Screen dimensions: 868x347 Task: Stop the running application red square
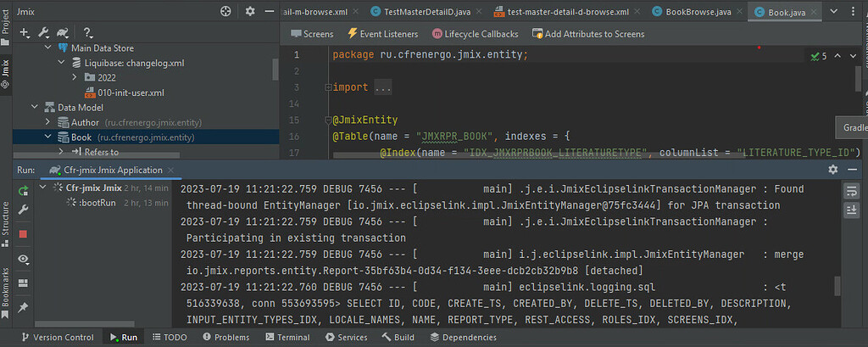[x=23, y=234]
